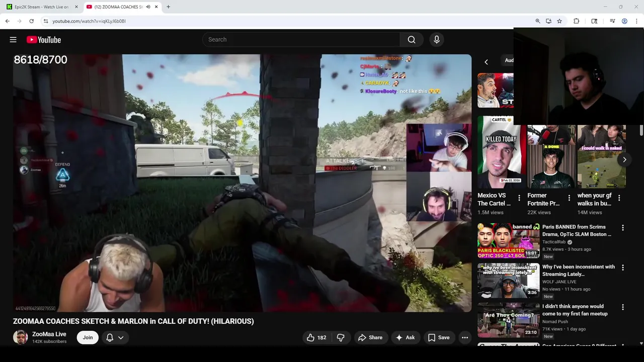Screen dimensions: 644x362
Task: Open the Extensions puzzle icon
Action: point(577,21)
